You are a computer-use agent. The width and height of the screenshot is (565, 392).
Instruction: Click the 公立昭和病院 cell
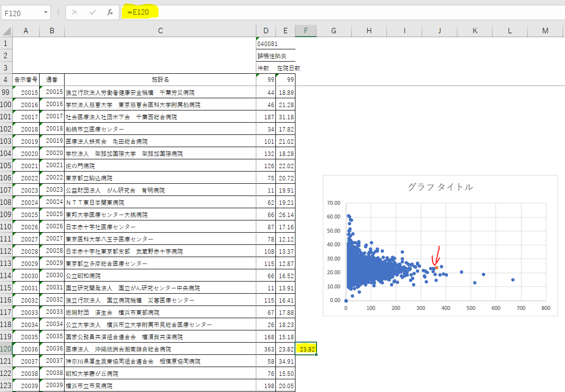160,276
